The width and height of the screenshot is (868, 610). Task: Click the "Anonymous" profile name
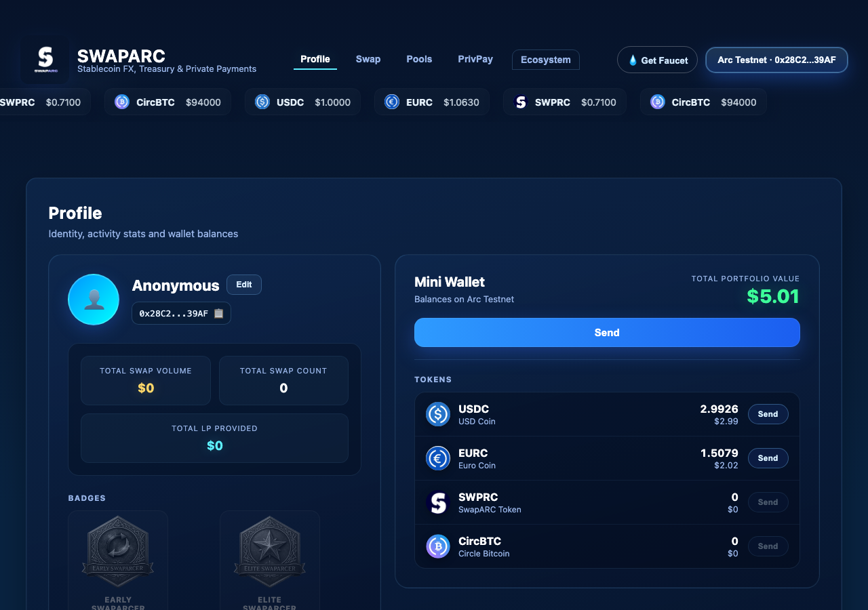[x=176, y=285]
